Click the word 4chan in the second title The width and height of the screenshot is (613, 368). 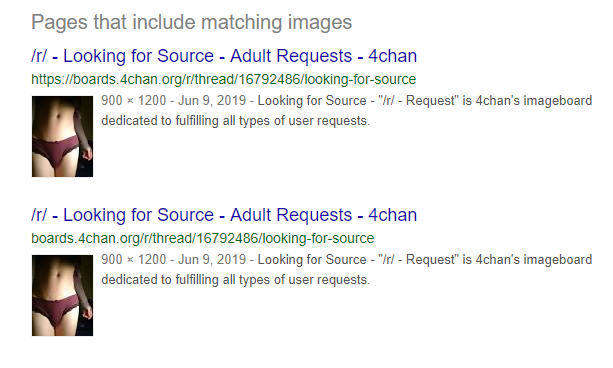pyautogui.click(x=393, y=215)
